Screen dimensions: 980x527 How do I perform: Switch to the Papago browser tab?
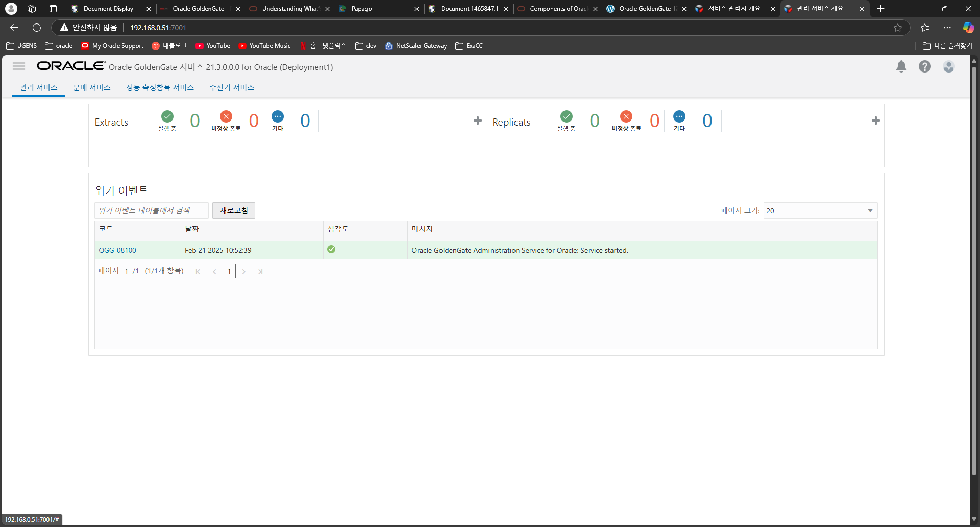point(379,9)
